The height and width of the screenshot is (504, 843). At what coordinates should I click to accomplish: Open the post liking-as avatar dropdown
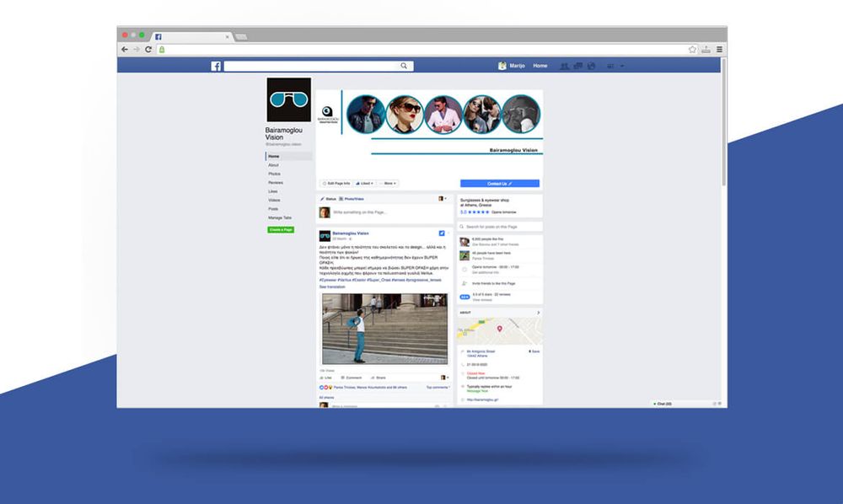tap(444, 378)
